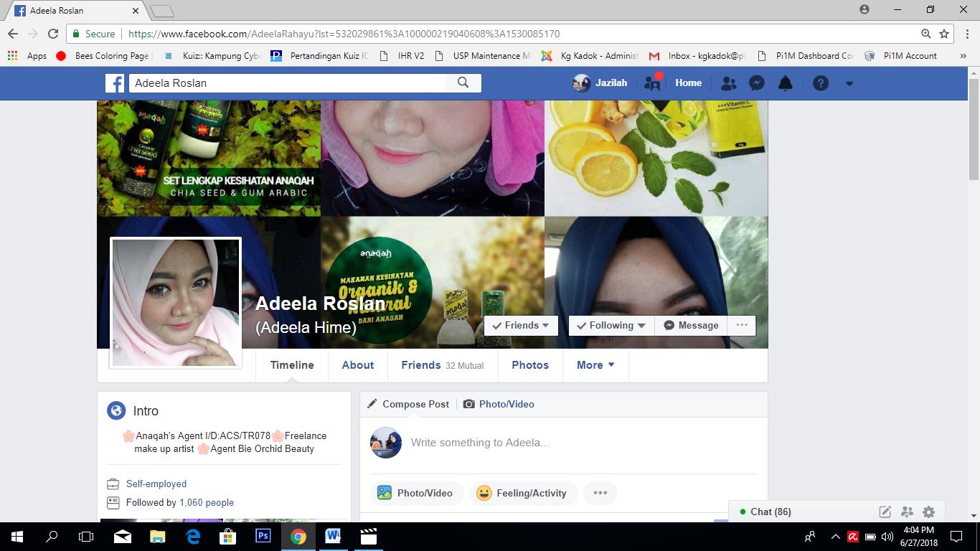Switch to the About tab

coord(357,365)
